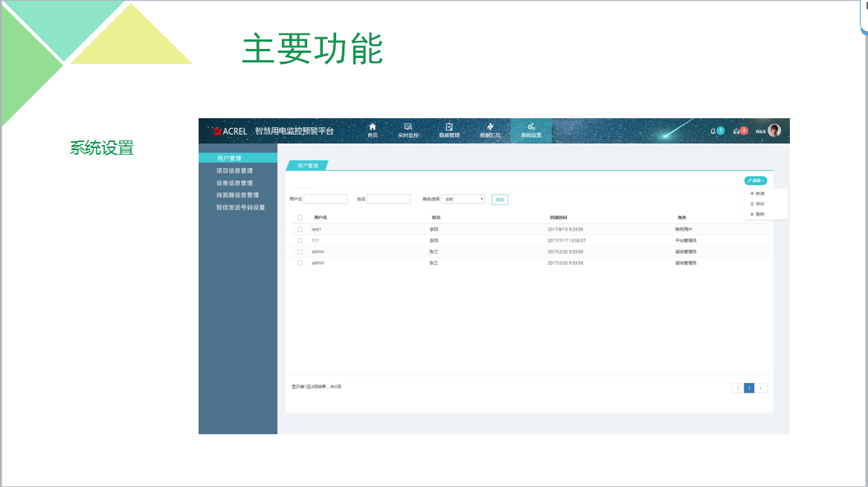Click the Nick user avatar
Viewport: 868px width, 487px height.
coord(774,131)
